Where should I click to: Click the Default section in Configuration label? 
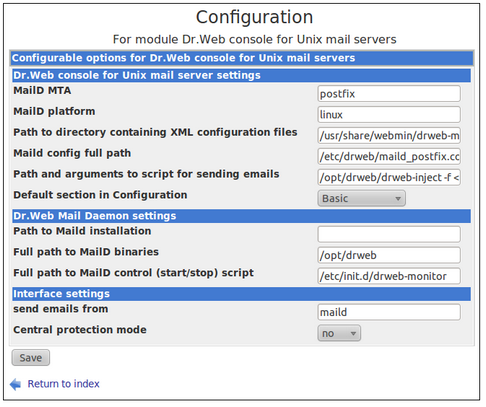(100, 195)
